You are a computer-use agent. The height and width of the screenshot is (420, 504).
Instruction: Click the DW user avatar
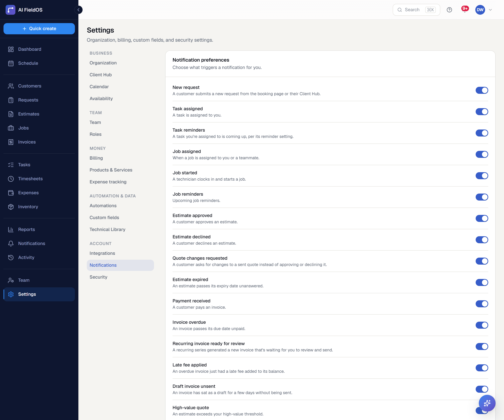480,10
